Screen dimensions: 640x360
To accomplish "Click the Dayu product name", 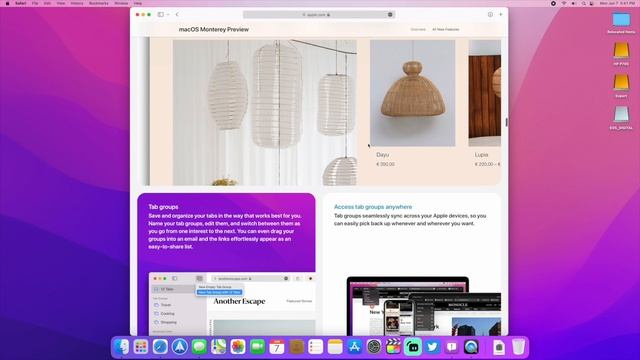I will [382, 155].
